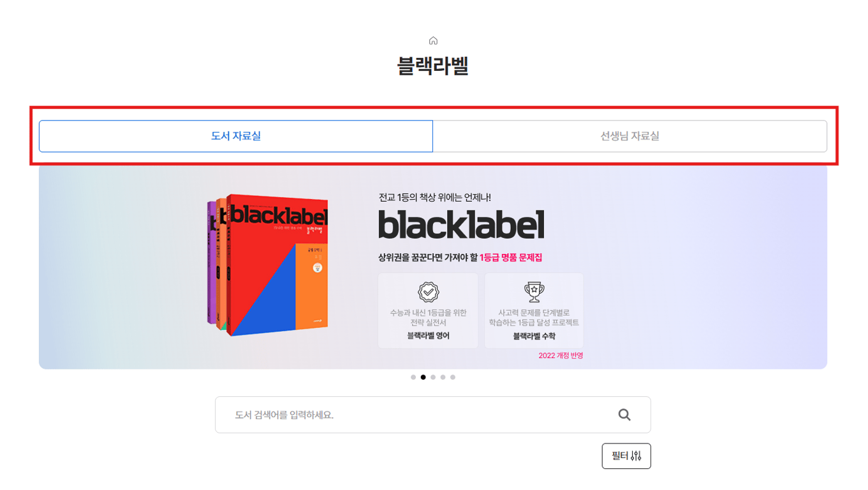This screenshot has width=868, height=490.
Task: Open the 필터 button
Action: pyautogui.click(x=626, y=456)
